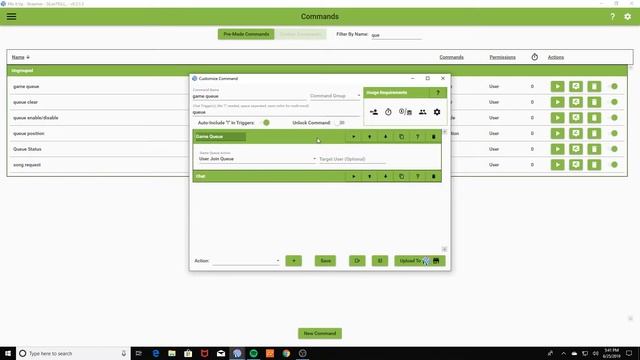
Task: Edit the game queue command row
Action: pyautogui.click(x=576, y=87)
